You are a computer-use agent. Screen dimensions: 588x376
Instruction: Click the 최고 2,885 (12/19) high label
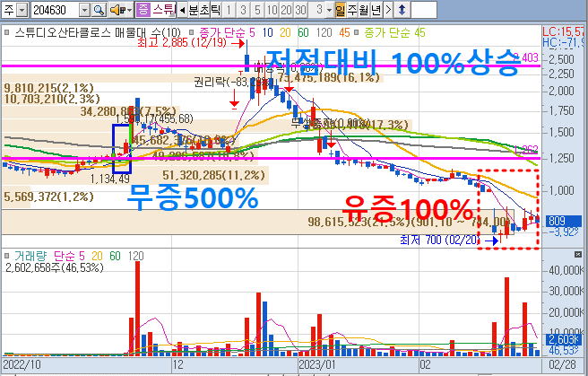[x=182, y=42]
